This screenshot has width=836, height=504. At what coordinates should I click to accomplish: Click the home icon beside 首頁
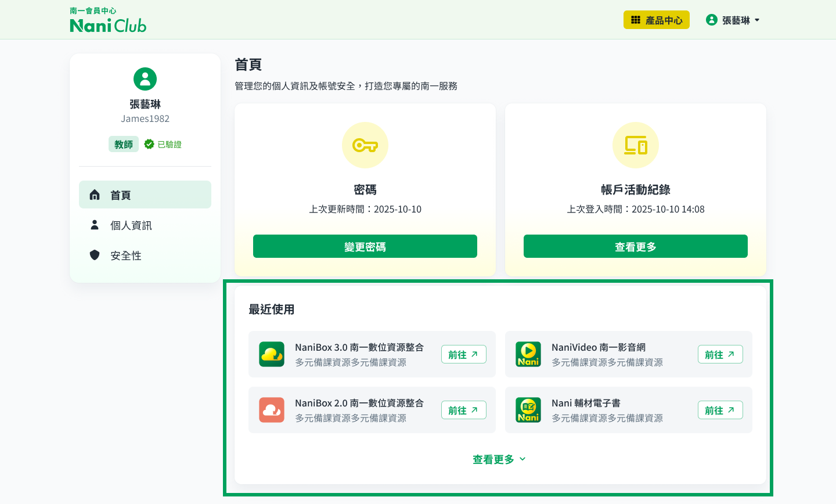pos(95,195)
